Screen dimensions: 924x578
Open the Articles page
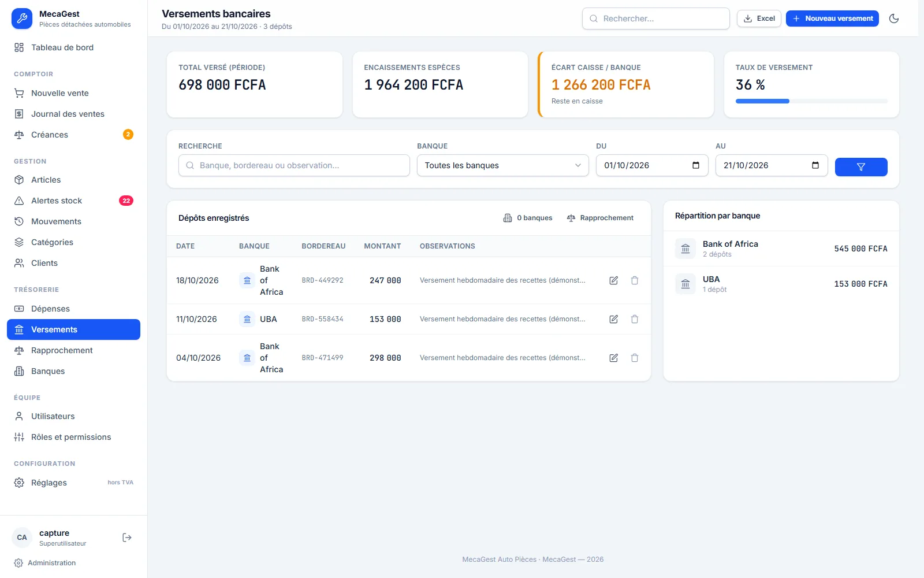tap(74, 180)
